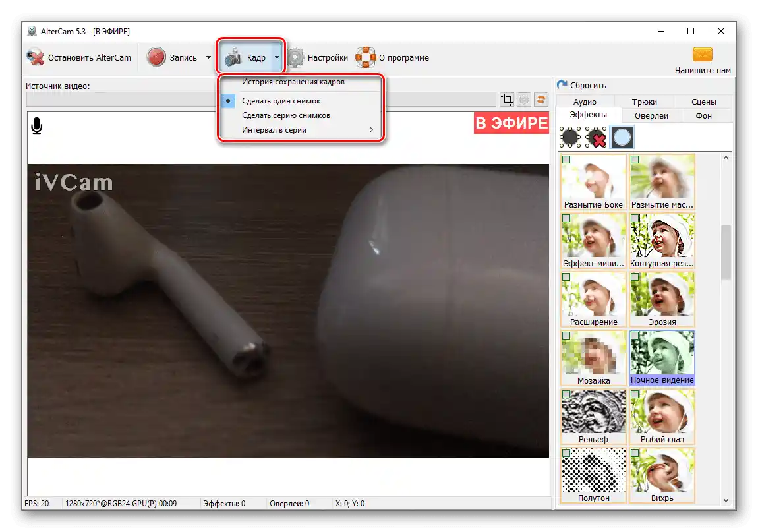Click effects list scroll down arrow
The height and width of the screenshot is (532, 758).
coord(726,500)
